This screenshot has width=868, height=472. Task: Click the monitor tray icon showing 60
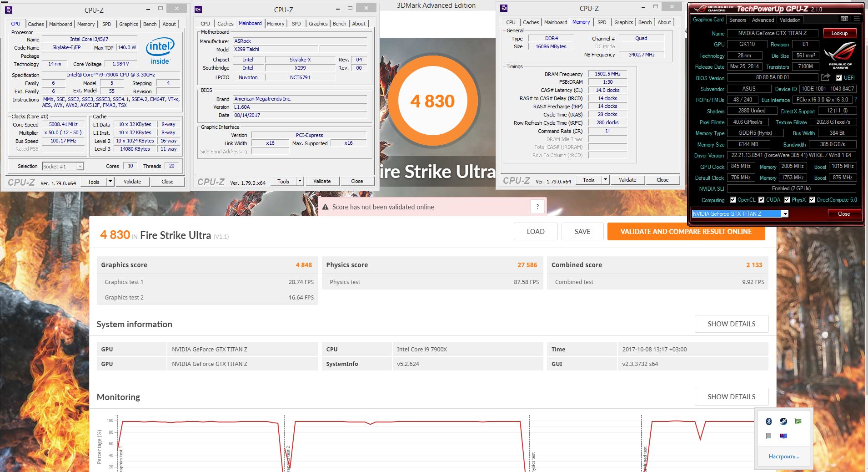point(783,436)
